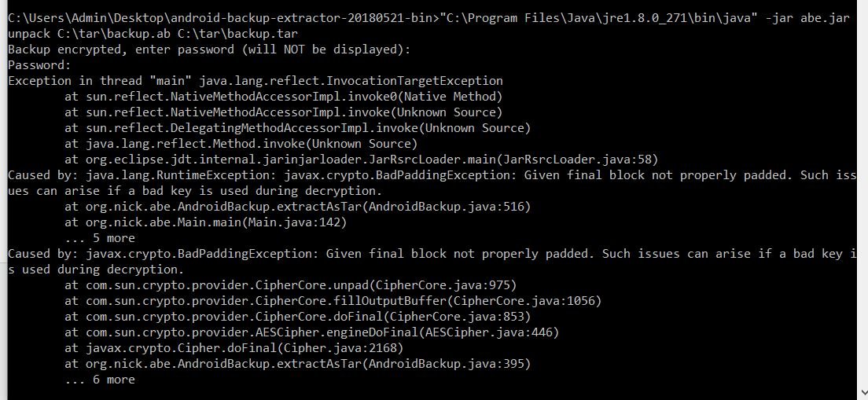Click the java.lang.reflect.Method.invoke stack frame
Screen dimensions: 868x400
pos(241,144)
